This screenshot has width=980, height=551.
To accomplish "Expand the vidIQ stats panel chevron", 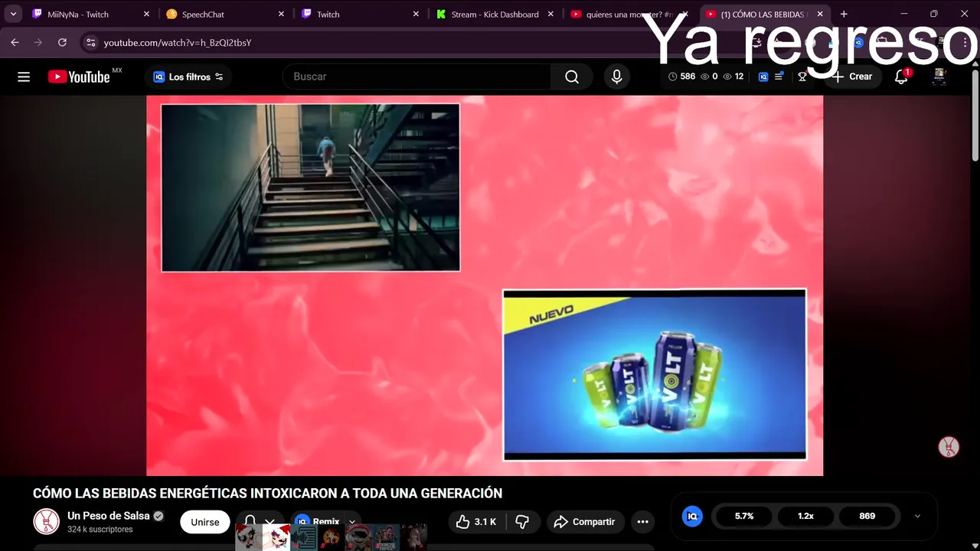I will (917, 516).
